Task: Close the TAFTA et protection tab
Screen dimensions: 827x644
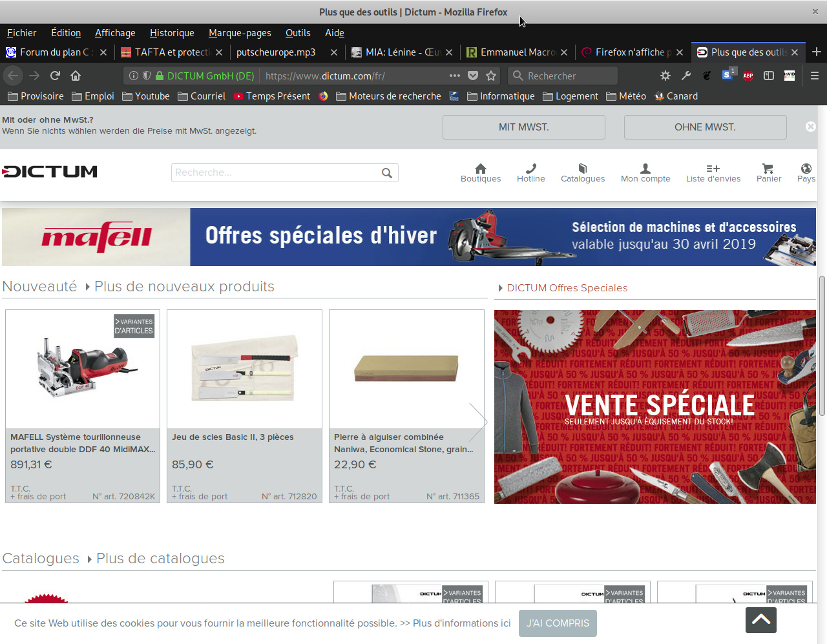Action: (219, 52)
